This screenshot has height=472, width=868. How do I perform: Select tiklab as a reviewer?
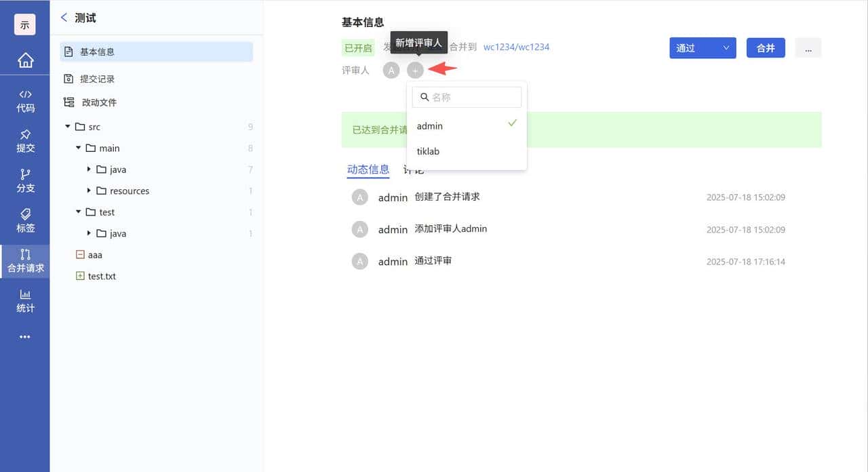(428, 151)
